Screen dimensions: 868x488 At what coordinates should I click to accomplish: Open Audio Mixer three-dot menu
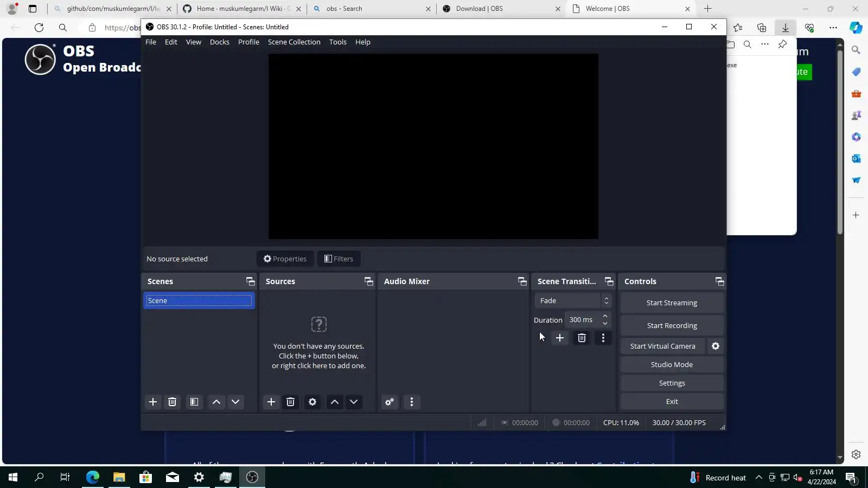pos(412,402)
